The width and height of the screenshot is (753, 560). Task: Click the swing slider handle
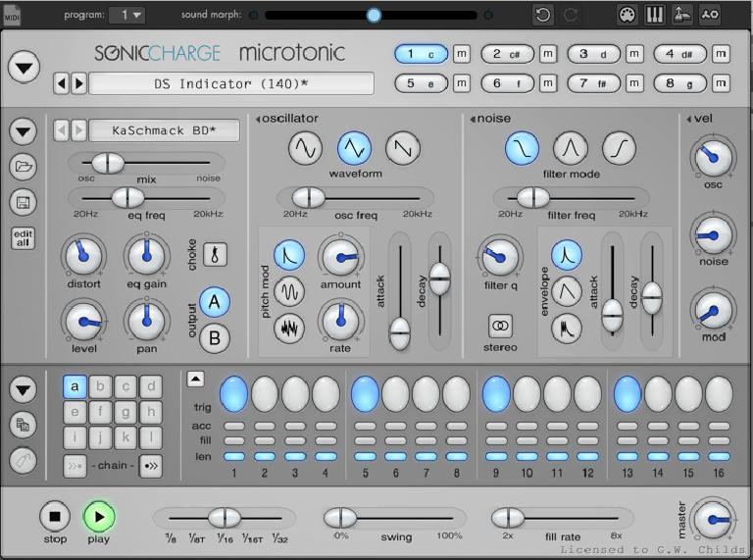click(340, 518)
